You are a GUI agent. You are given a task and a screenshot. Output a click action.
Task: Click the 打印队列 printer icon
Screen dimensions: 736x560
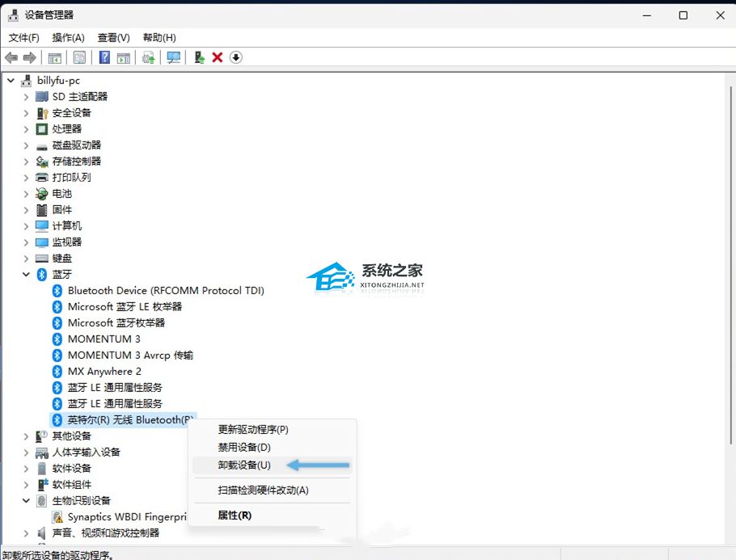[x=42, y=178]
